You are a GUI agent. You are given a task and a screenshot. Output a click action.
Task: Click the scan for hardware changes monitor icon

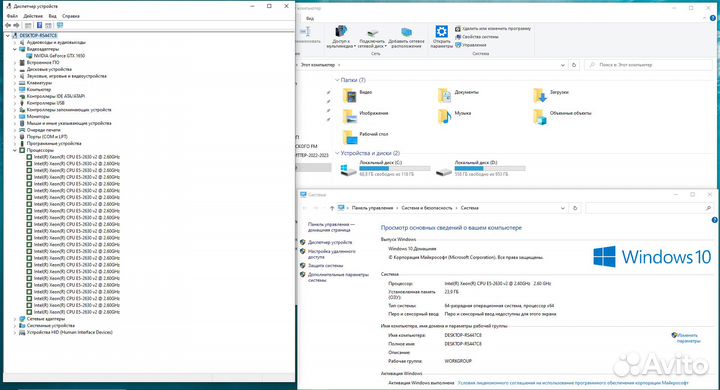(60, 25)
